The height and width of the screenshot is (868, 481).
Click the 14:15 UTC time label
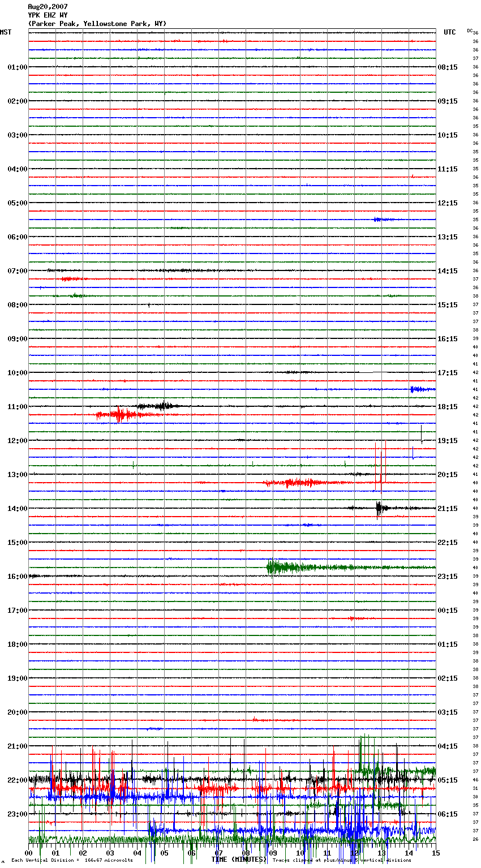(x=448, y=271)
